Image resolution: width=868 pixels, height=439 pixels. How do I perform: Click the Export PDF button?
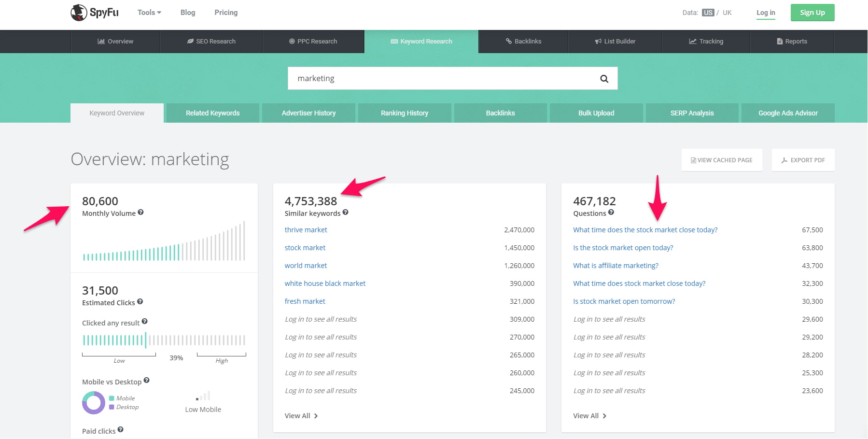803,160
